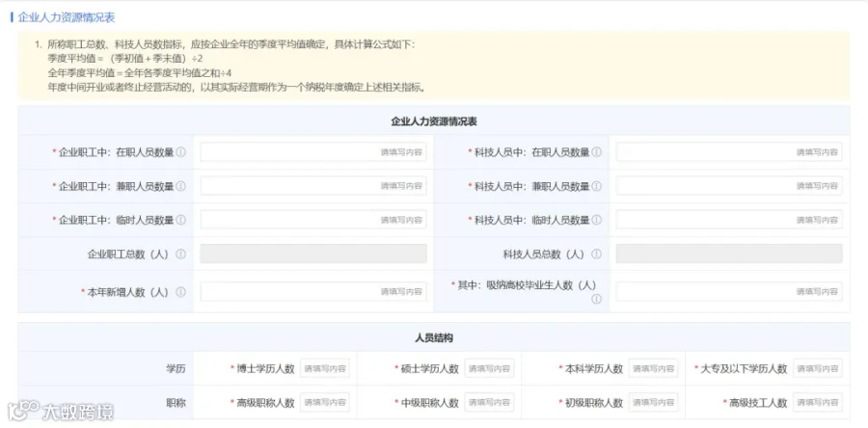
Task: Focus the 博士学历人数 input box
Action: (325, 368)
